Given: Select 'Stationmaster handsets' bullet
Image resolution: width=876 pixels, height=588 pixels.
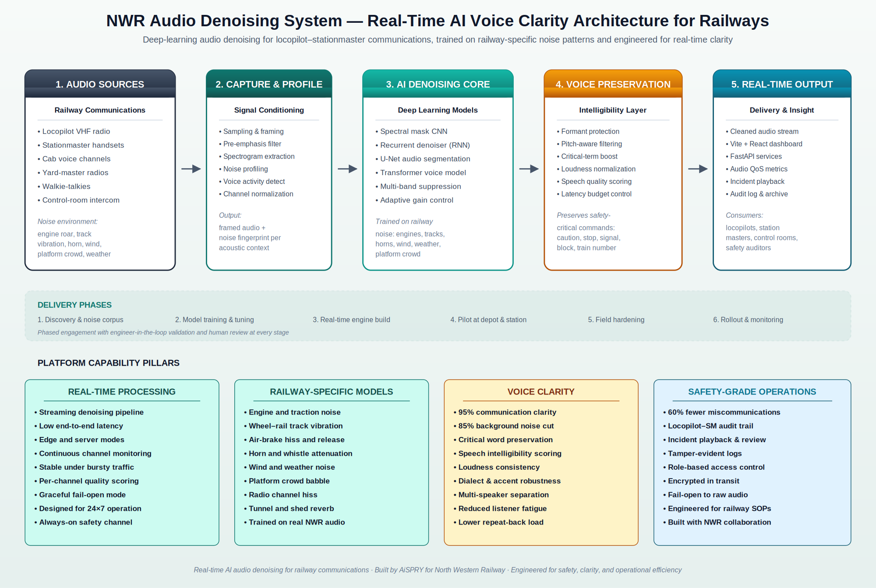Looking at the screenshot, I should coord(81,145).
